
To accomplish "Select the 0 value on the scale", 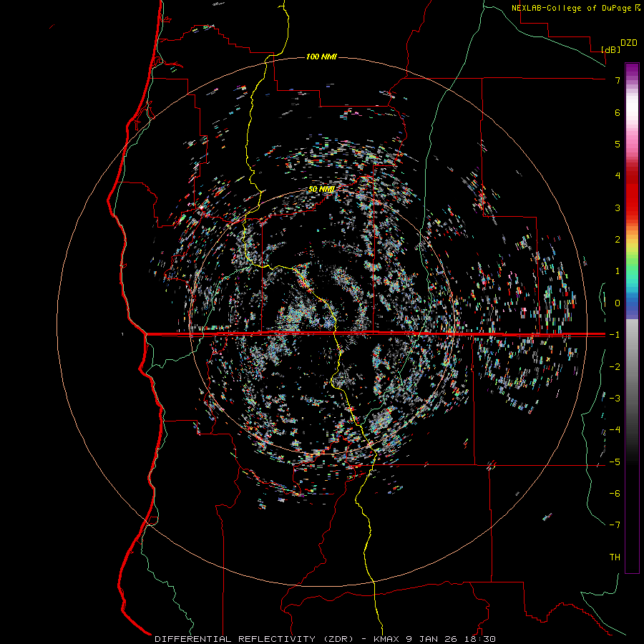I will (618, 303).
